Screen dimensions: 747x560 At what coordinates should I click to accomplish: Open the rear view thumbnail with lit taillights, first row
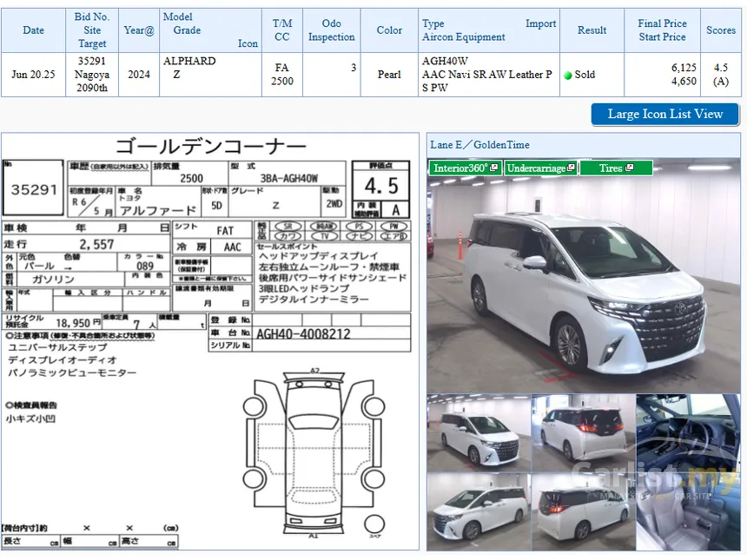click(x=584, y=432)
